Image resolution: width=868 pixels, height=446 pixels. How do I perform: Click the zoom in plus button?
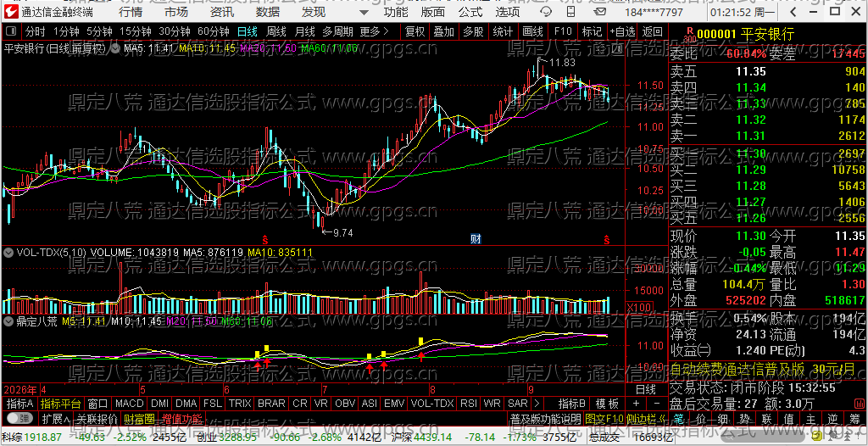[636, 404]
